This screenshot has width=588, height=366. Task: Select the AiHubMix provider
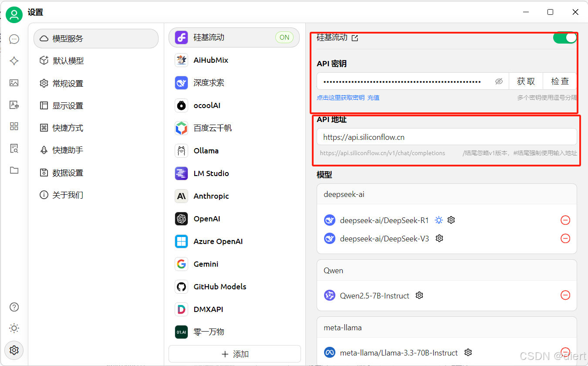[234, 60]
